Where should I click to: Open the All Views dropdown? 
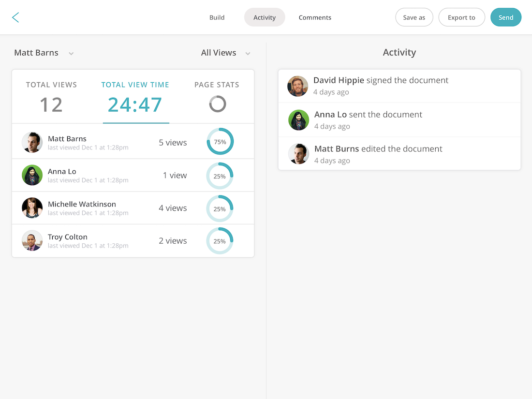pyautogui.click(x=226, y=53)
